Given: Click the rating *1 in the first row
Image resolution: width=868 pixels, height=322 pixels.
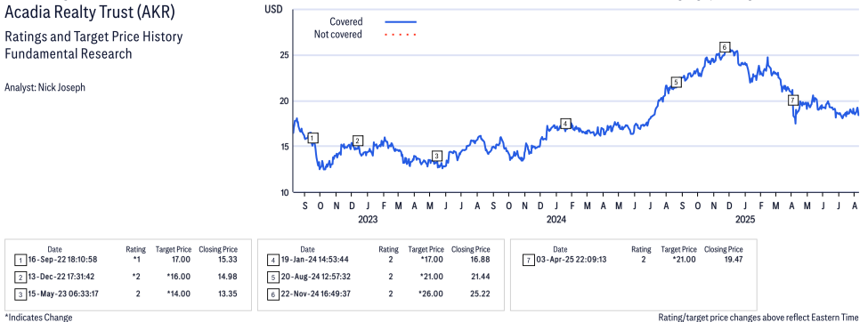Looking at the screenshot, I should coord(136,260).
